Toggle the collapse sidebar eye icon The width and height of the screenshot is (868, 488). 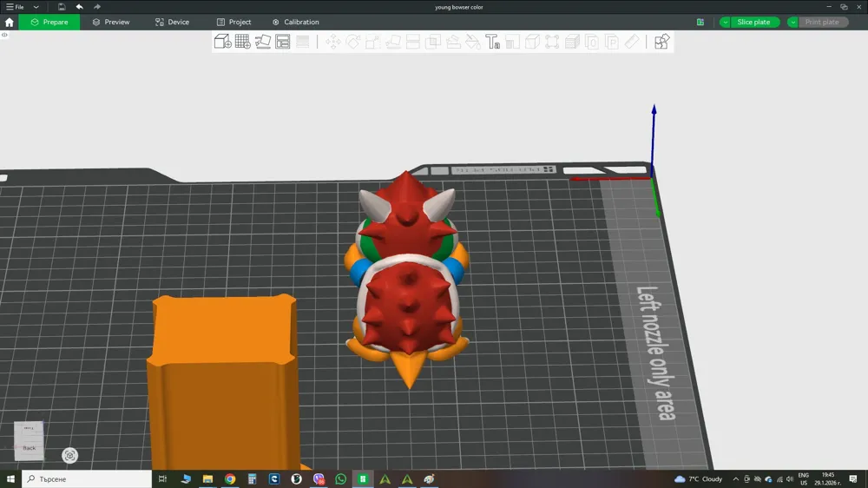tap(4, 35)
